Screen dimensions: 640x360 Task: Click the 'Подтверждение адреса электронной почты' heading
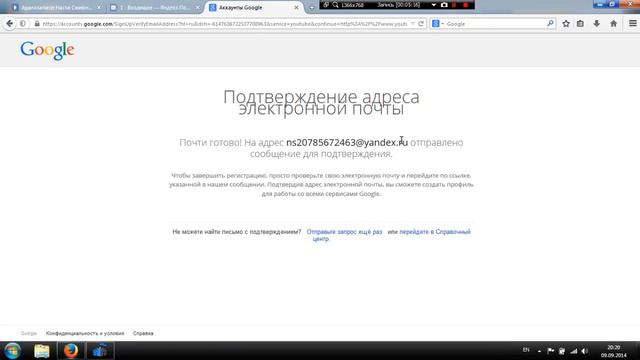(x=321, y=102)
